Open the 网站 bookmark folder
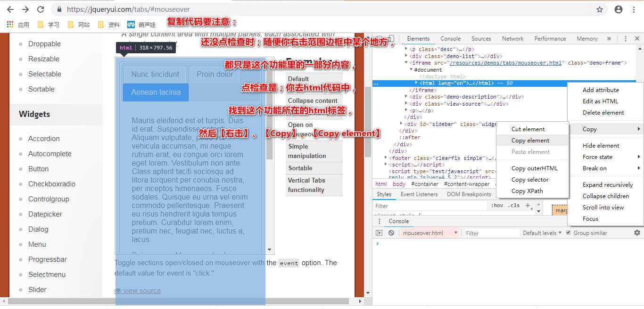 click(79, 25)
